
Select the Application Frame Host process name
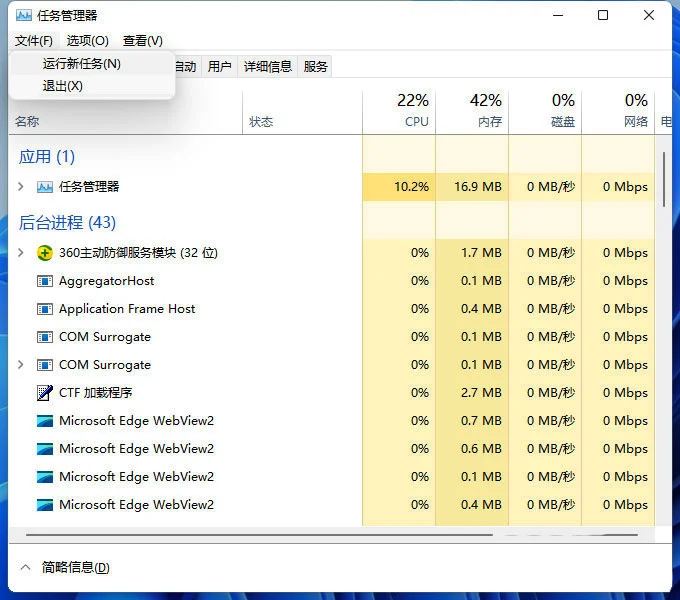pos(127,309)
